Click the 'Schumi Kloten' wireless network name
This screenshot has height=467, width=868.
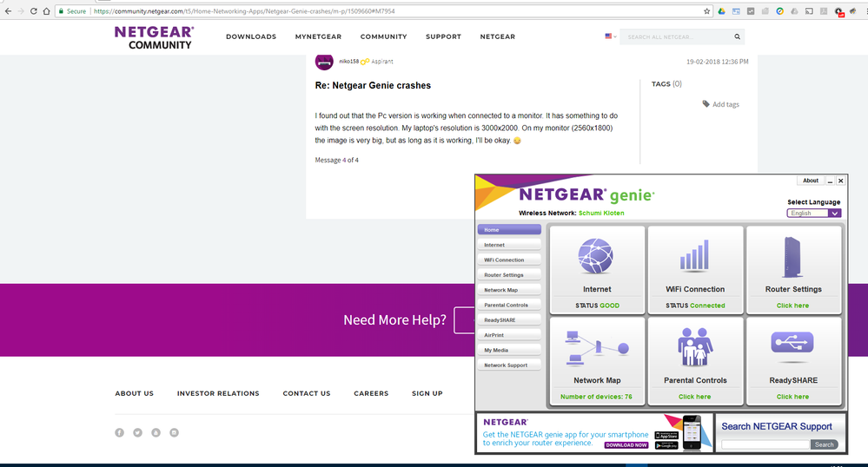(601, 213)
